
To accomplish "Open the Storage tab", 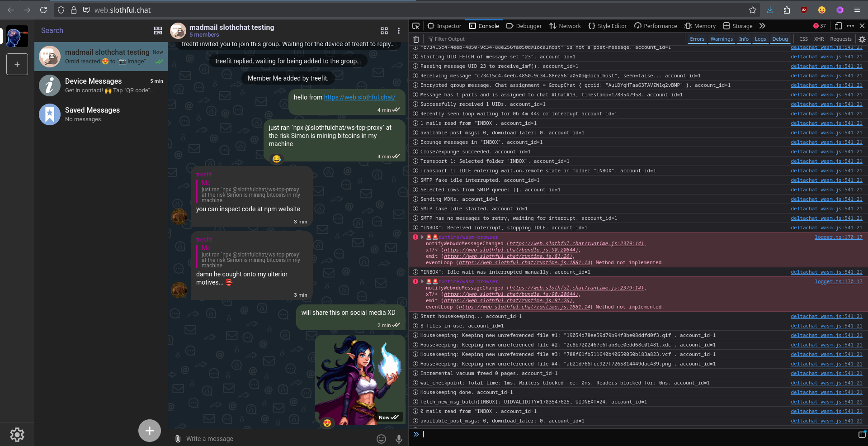I will pyautogui.click(x=738, y=26).
